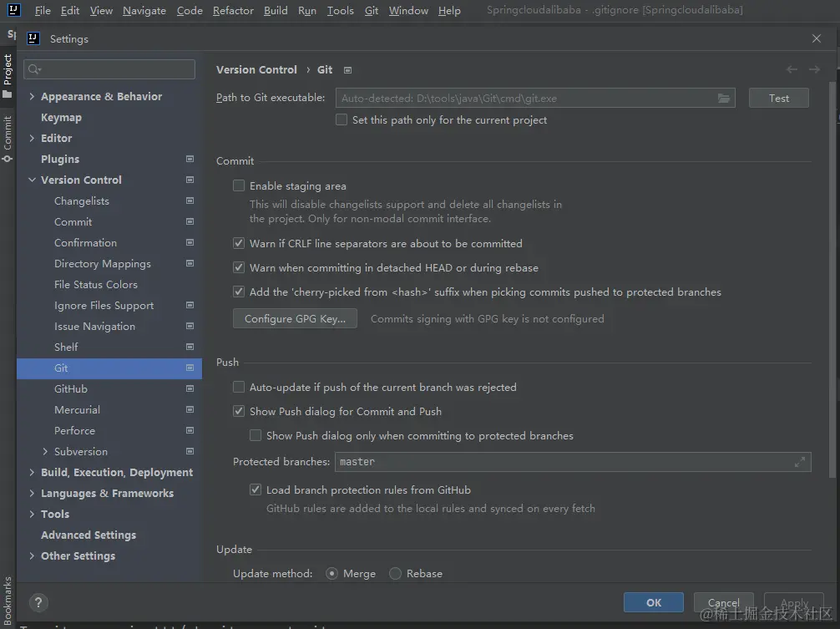Expand Languages & Frameworks group

tap(32, 494)
